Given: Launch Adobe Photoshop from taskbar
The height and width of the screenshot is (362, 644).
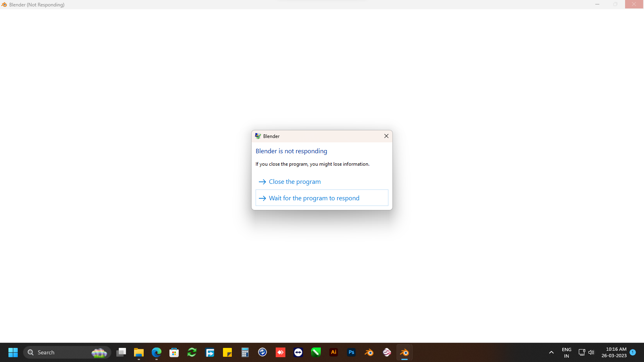Looking at the screenshot, I should click(x=351, y=352).
